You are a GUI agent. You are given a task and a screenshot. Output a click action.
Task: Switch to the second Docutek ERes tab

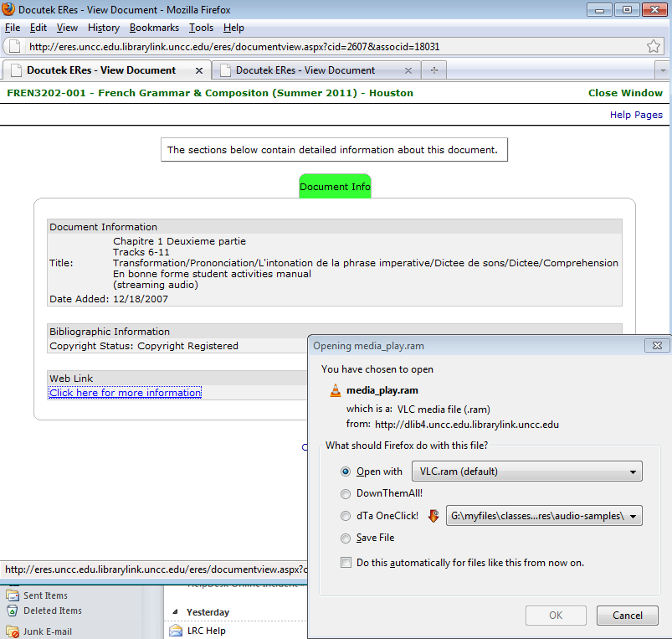tap(305, 70)
